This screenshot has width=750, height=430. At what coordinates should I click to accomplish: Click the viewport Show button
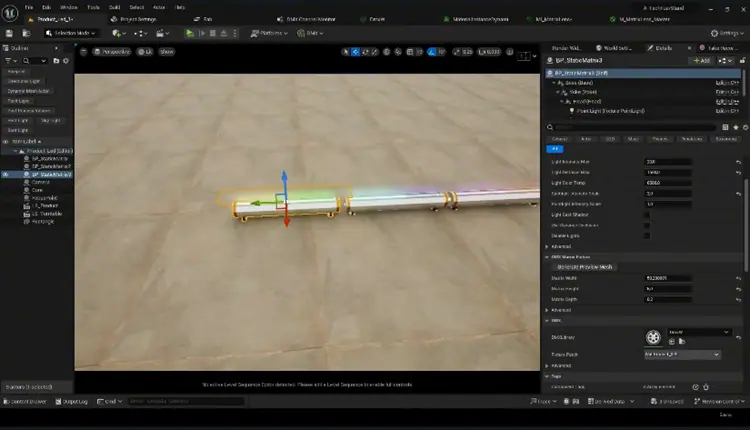167,52
